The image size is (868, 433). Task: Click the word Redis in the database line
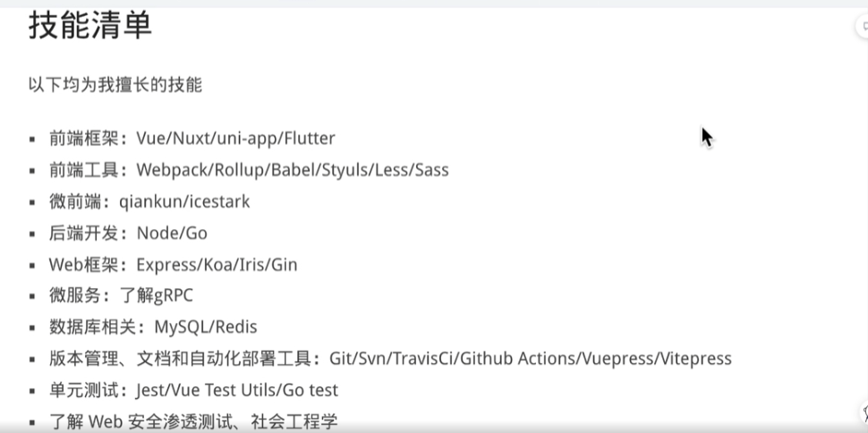[x=236, y=327]
